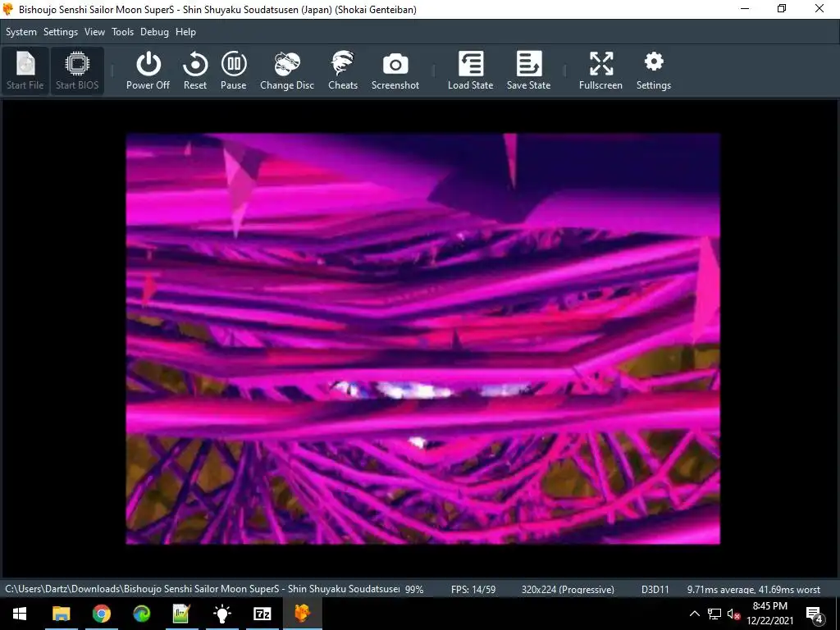The image size is (840, 630).
Task: Power off the emulated console
Action: 148,71
